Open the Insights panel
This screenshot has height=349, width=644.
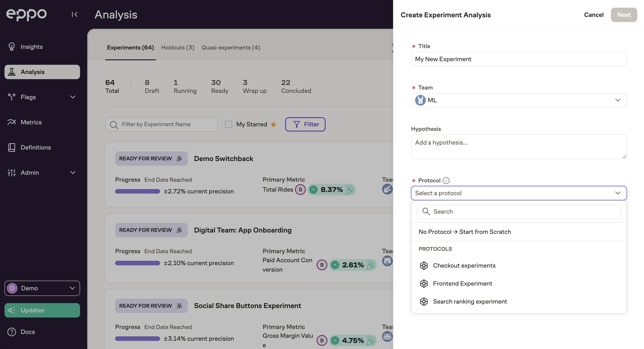pos(11,47)
